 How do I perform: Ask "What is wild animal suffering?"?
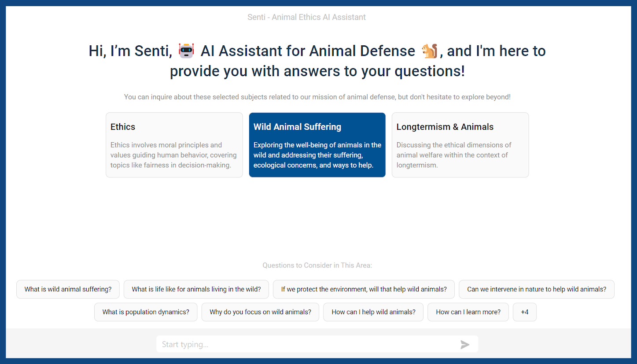coord(68,289)
